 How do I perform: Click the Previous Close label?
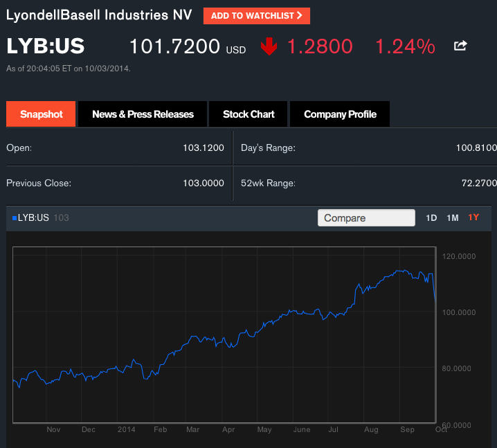click(39, 183)
